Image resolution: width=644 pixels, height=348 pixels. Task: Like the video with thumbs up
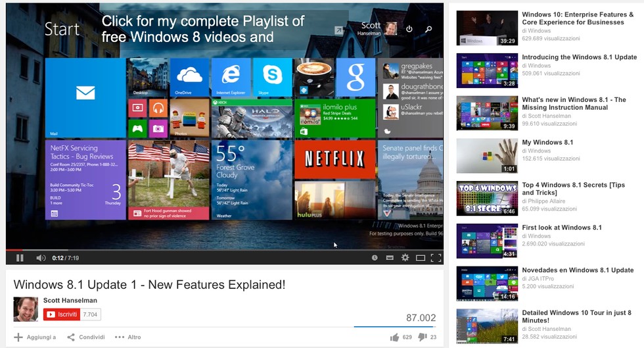[395, 337]
